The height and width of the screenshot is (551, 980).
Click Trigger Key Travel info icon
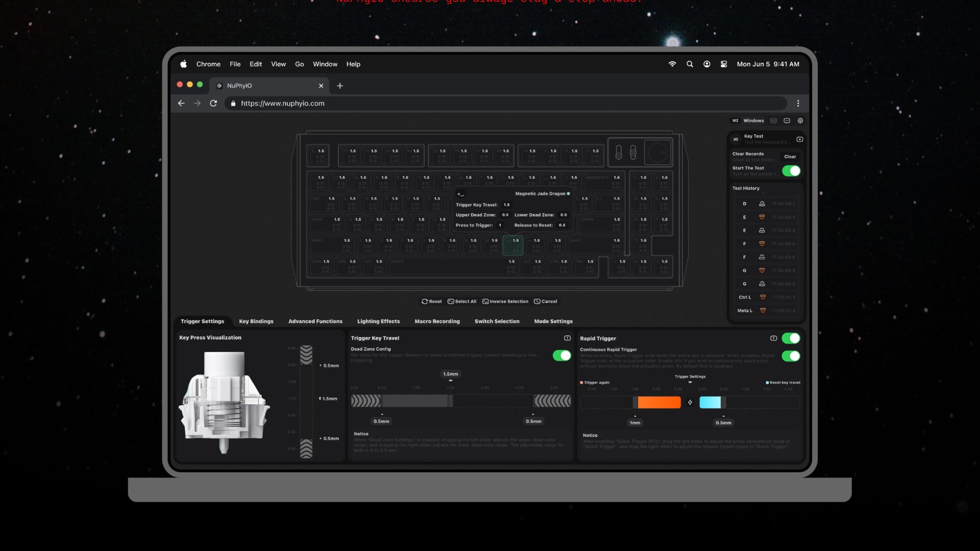tap(567, 338)
